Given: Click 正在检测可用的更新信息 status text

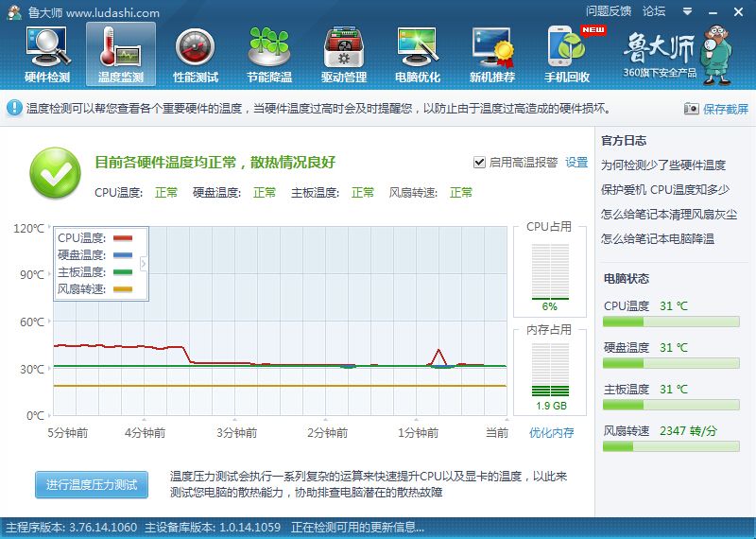Looking at the screenshot, I should (357, 527).
